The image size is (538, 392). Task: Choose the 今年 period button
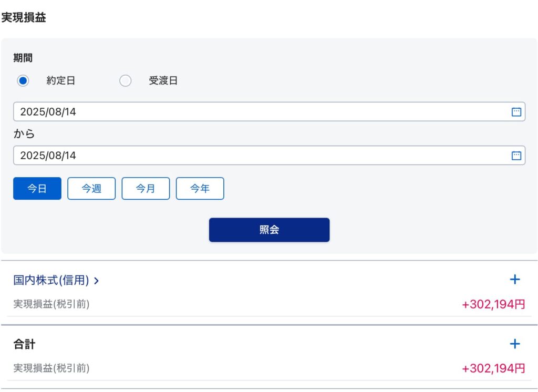200,189
